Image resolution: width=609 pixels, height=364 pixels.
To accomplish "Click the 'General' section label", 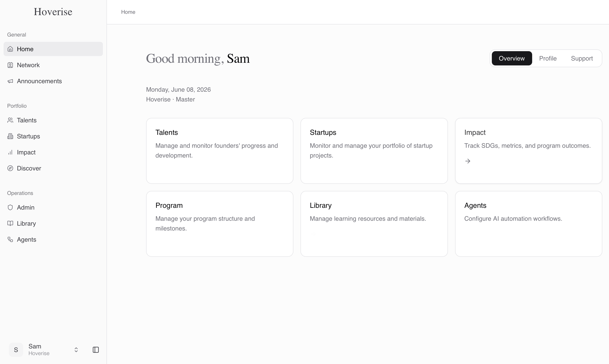I will pos(16,34).
